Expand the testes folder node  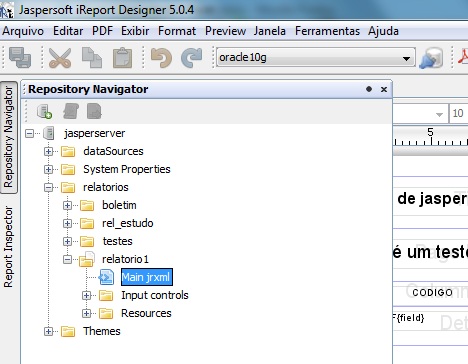pos(67,242)
